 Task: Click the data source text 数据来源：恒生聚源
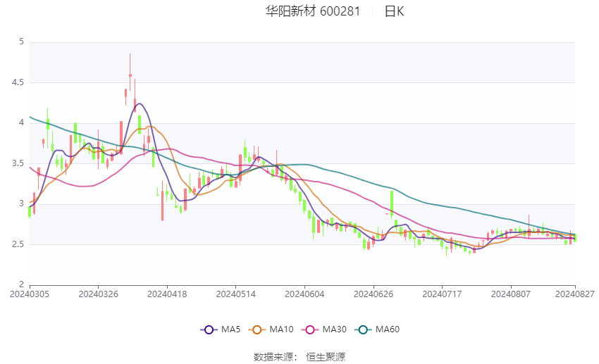tap(299, 357)
